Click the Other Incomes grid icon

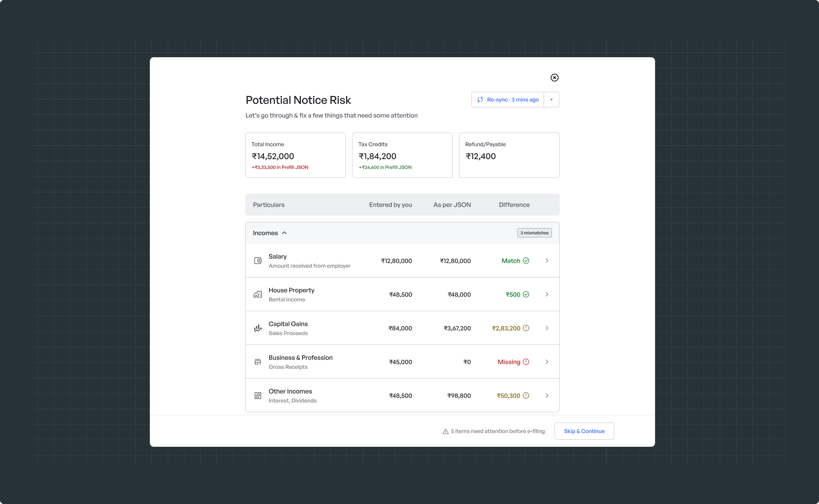coord(258,395)
